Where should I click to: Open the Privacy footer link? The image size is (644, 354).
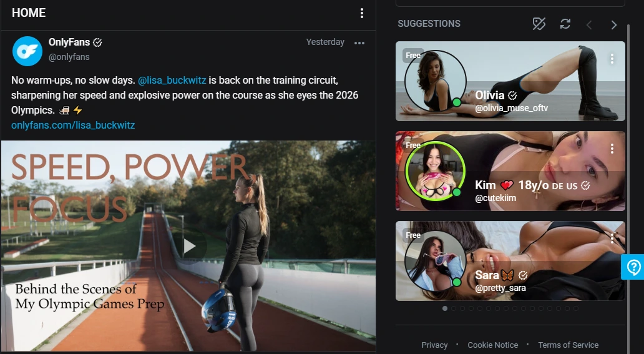[434, 345]
